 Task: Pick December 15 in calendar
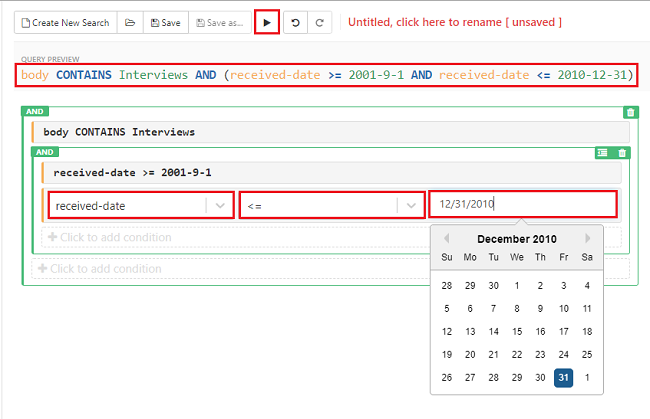click(517, 332)
